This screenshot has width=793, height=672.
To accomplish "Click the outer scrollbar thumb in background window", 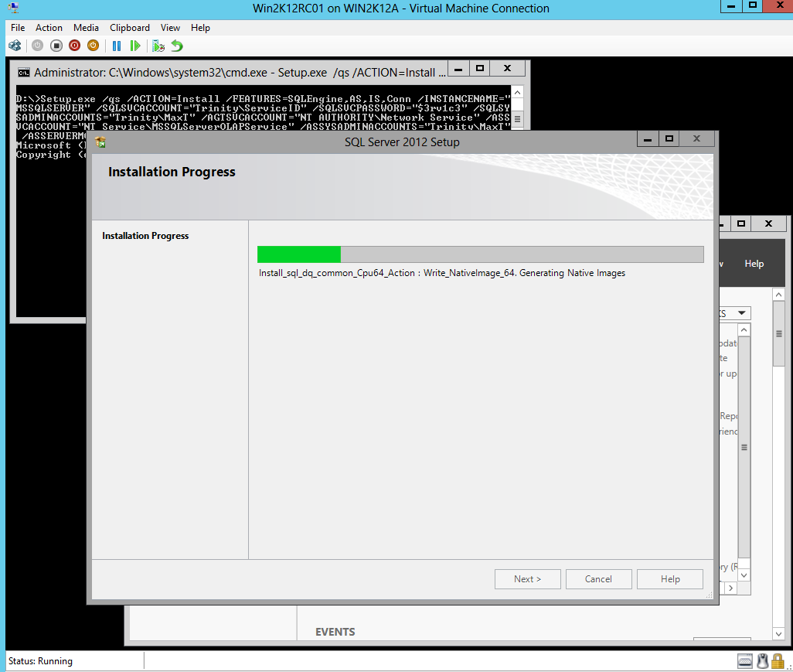I will coord(779,334).
